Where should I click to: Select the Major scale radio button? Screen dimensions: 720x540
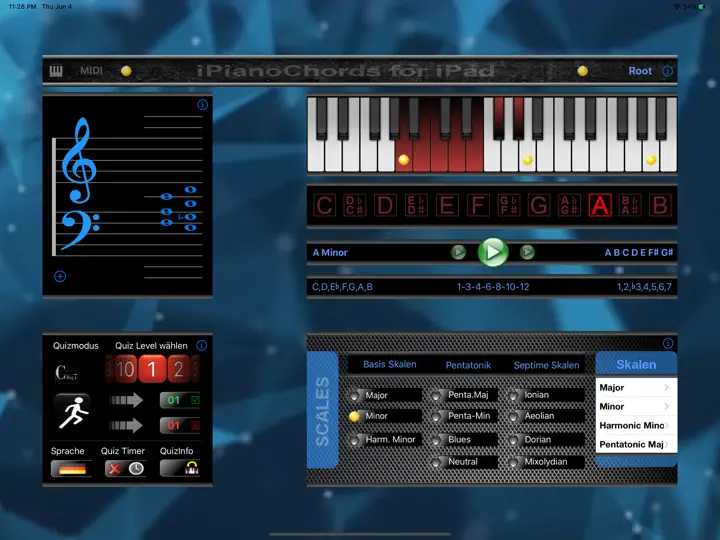pos(354,395)
